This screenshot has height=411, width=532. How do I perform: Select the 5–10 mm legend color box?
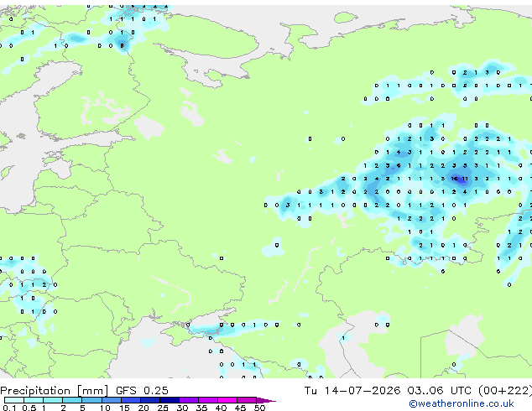point(92,400)
